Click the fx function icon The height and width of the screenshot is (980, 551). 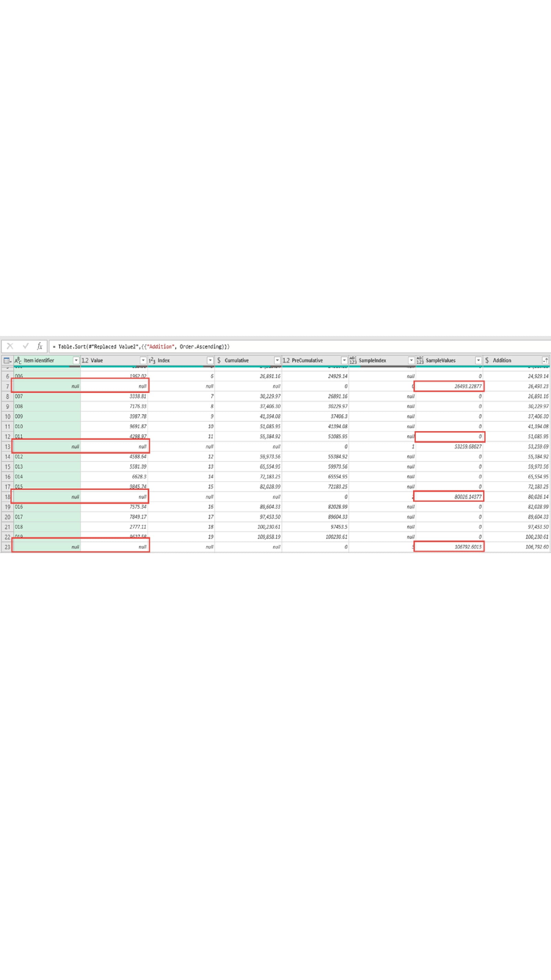(x=39, y=346)
